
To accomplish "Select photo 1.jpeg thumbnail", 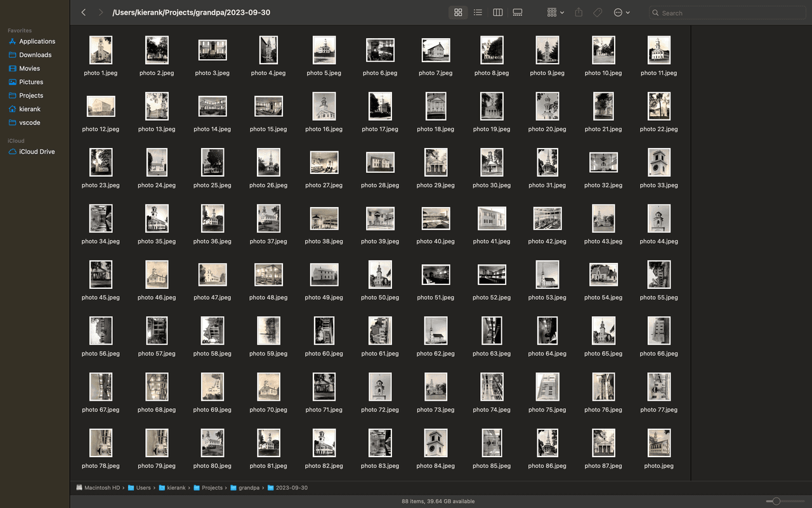I will 100,50.
